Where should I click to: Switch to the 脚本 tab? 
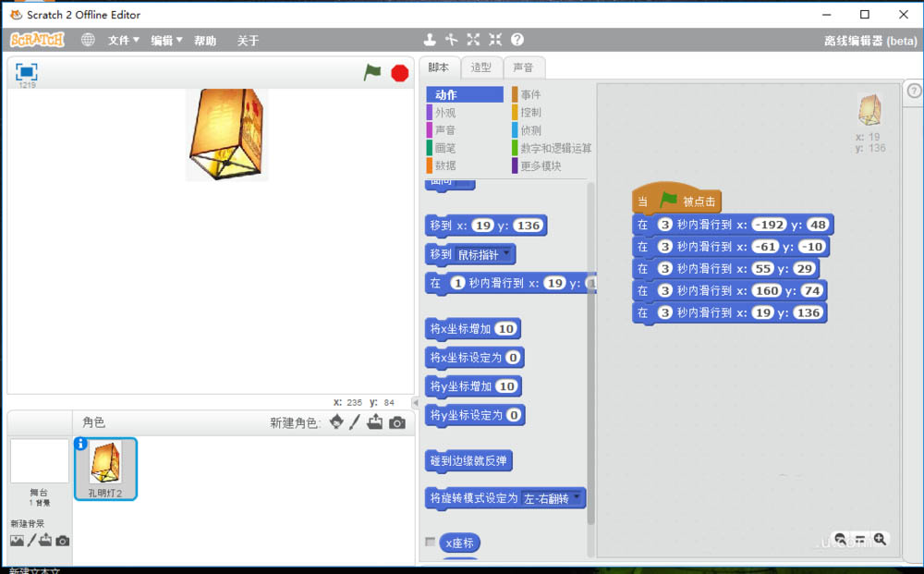tap(438, 67)
